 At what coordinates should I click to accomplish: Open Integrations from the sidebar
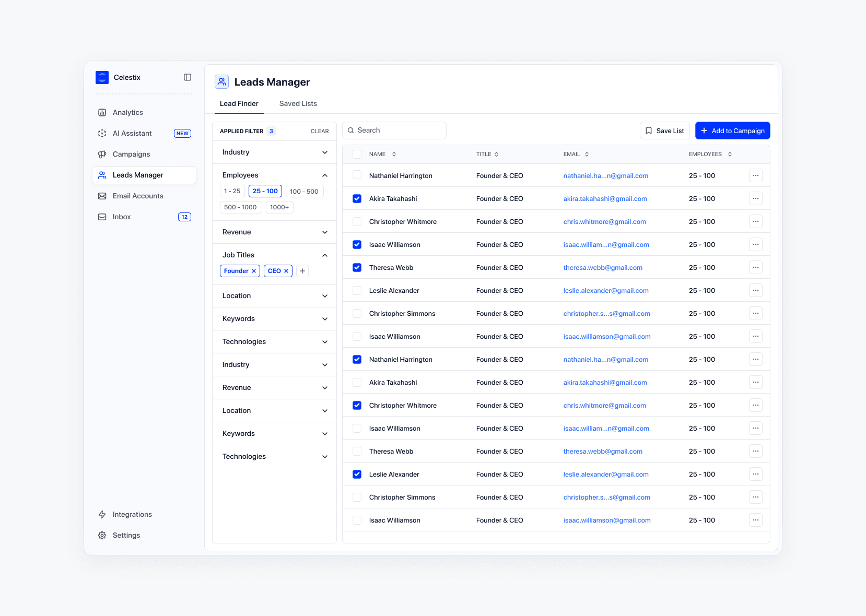[144, 514]
